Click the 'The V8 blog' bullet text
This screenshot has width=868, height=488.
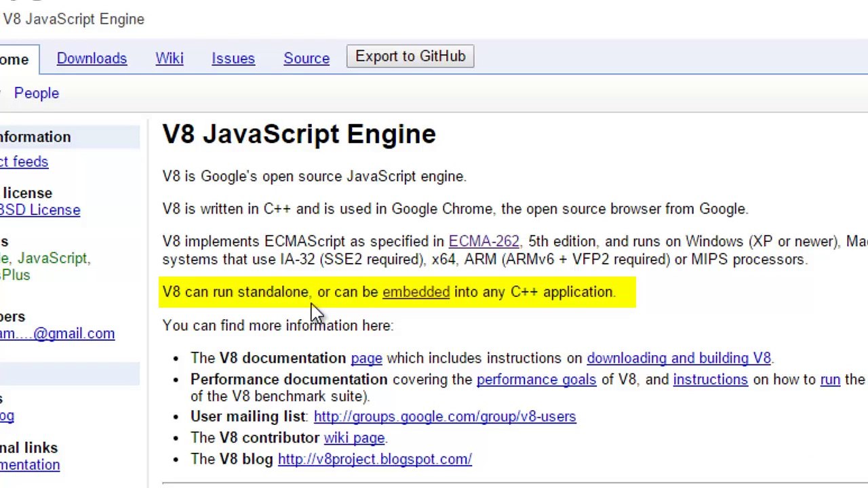[x=231, y=460]
